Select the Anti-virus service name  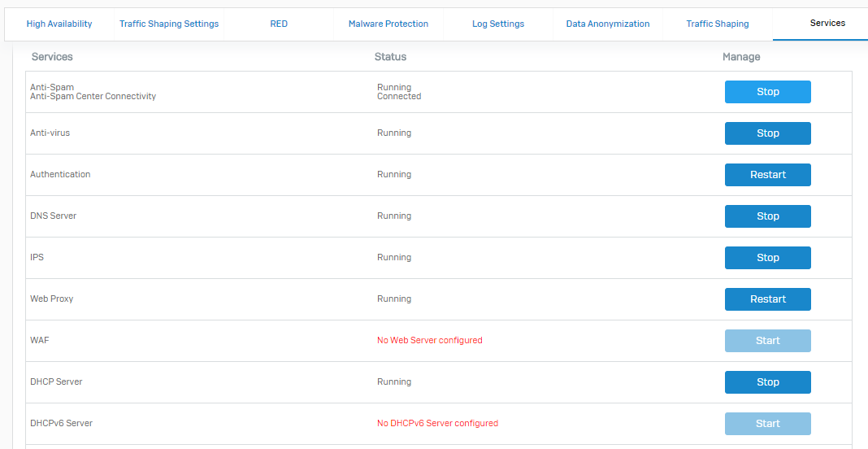(x=50, y=133)
